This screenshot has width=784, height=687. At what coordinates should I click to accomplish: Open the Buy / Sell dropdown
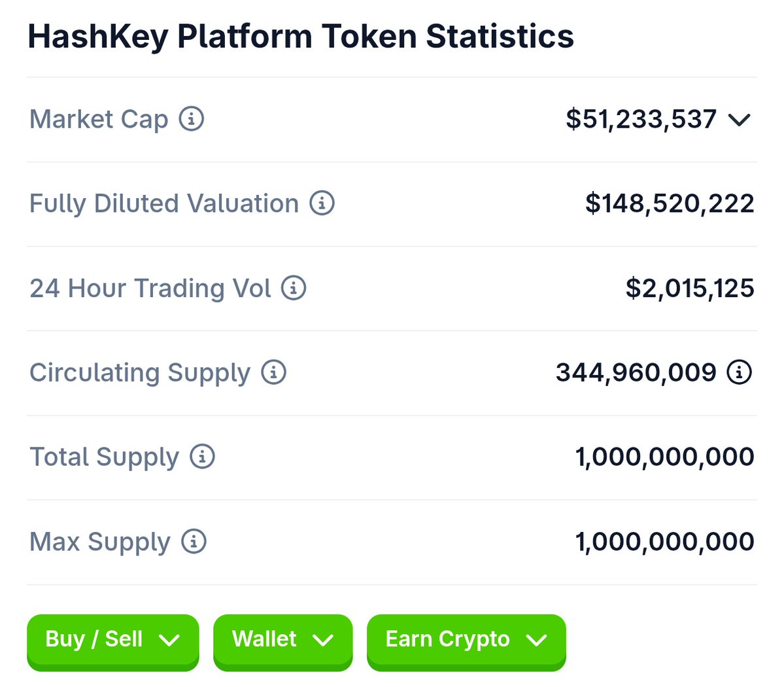pos(113,642)
